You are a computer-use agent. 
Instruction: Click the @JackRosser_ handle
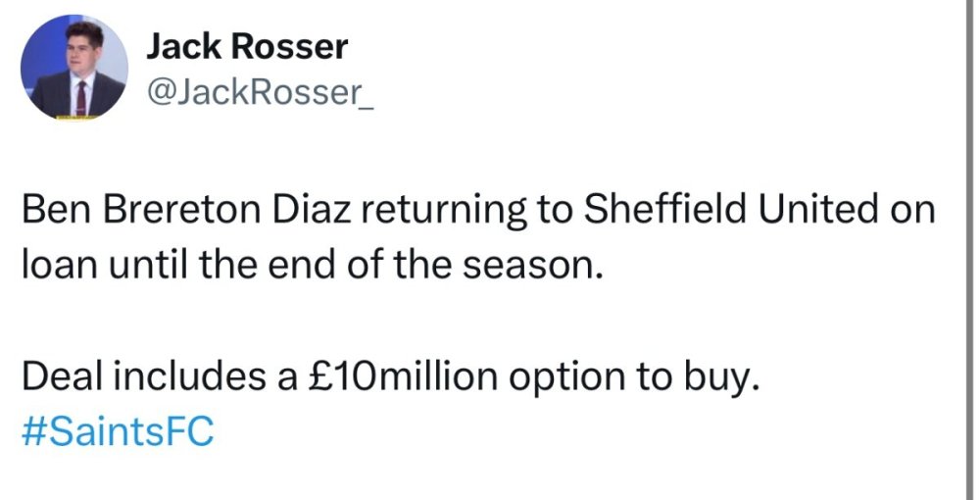(x=259, y=93)
